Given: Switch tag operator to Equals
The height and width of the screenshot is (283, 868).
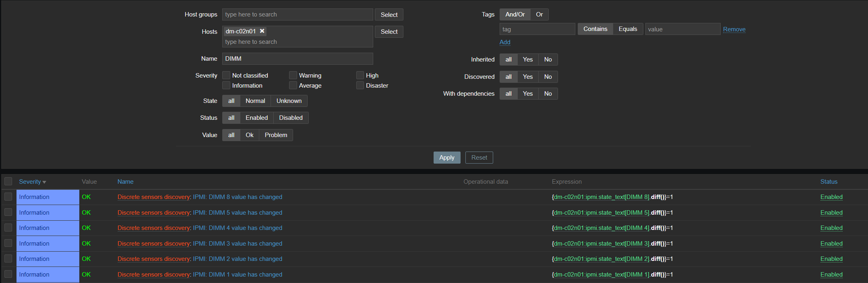Looking at the screenshot, I should [x=628, y=29].
